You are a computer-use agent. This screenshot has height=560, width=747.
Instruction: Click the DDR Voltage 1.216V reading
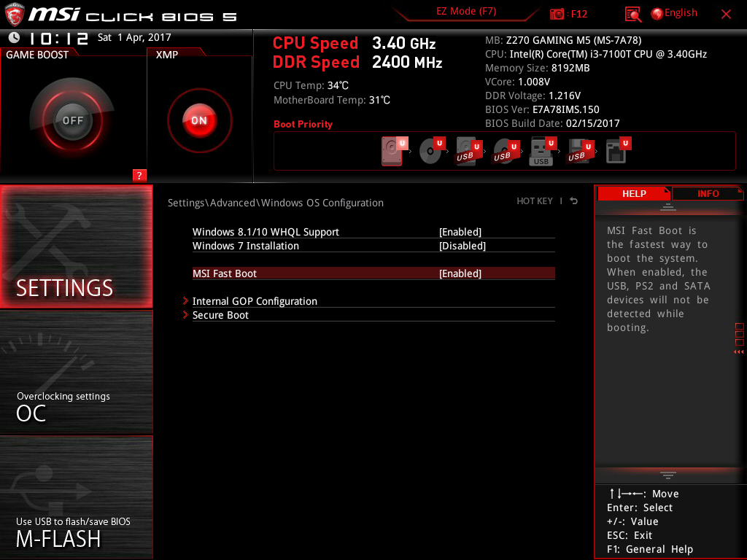533,96
